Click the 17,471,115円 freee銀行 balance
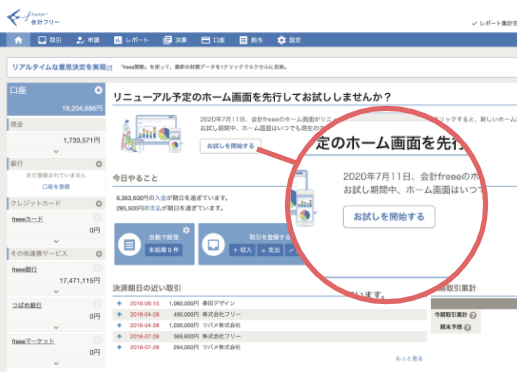 [80, 281]
